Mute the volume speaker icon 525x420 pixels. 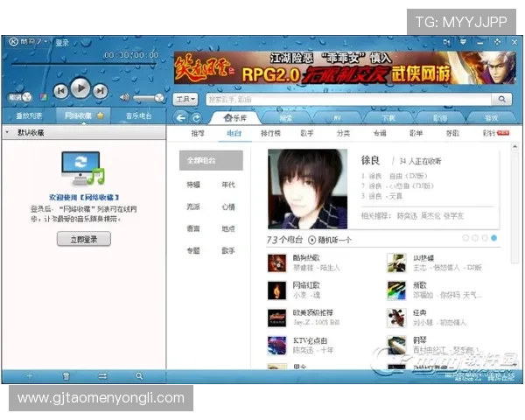pyautogui.click(x=124, y=97)
